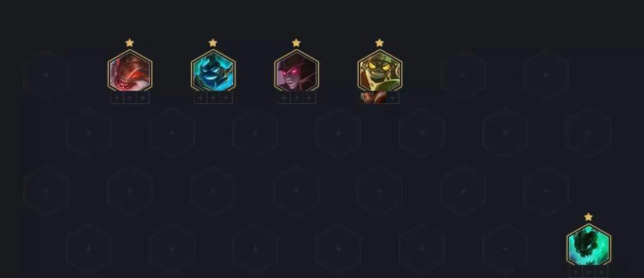Click empty hexagon left of red-eyed champion
Viewport: 644px width, 278px height.
click(46, 75)
